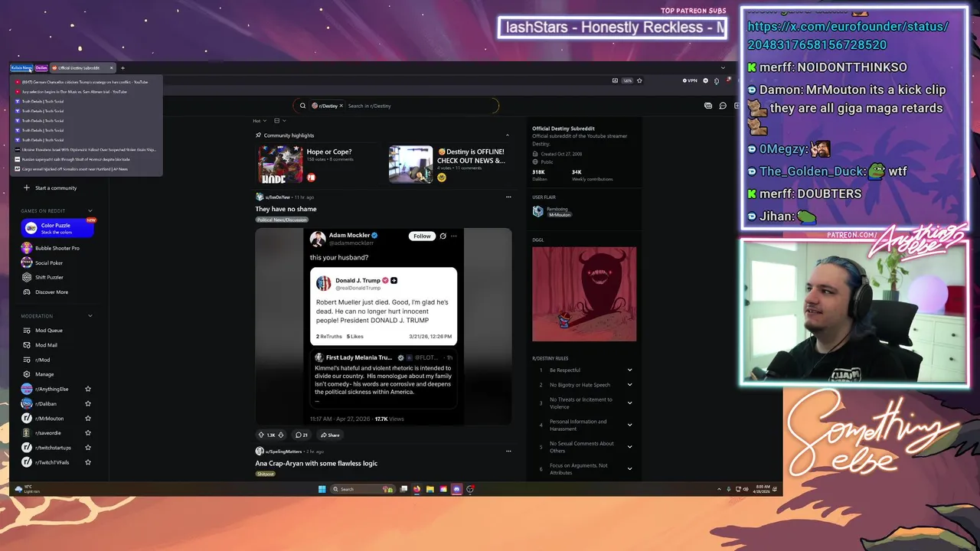The height and width of the screenshot is (551, 980).
Task: Open the VPN indicator in browser toolbar
Action: 691,80
